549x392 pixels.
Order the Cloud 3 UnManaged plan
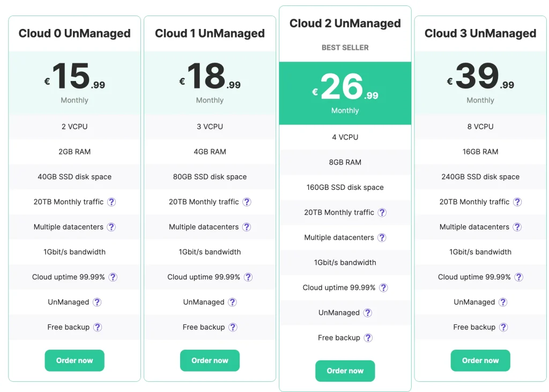coord(480,360)
